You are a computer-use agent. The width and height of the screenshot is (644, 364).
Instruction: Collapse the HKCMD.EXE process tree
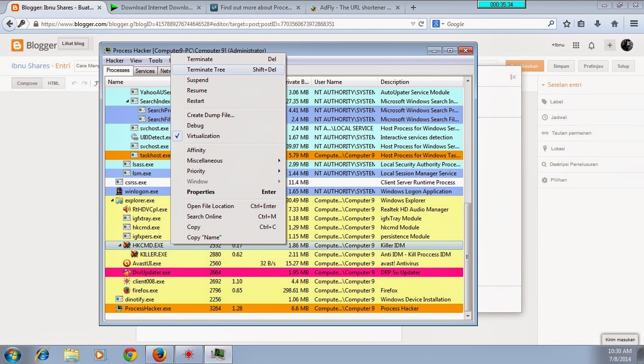pos(120,246)
